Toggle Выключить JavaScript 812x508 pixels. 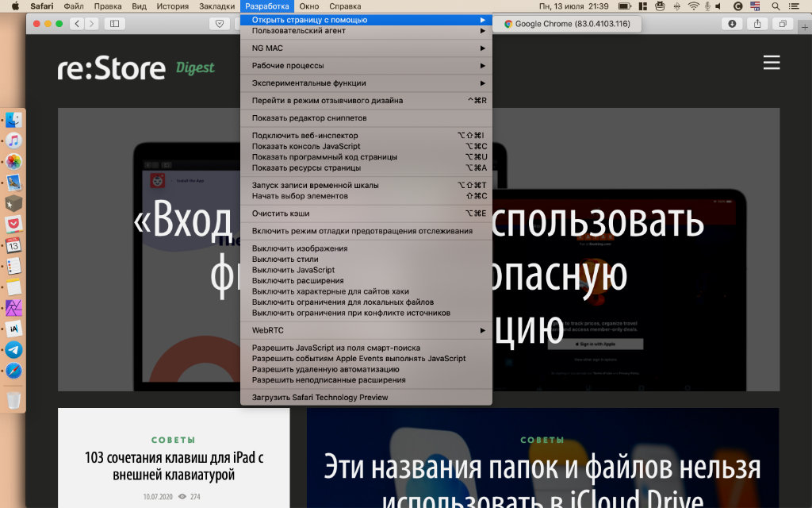pyautogui.click(x=366, y=270)
